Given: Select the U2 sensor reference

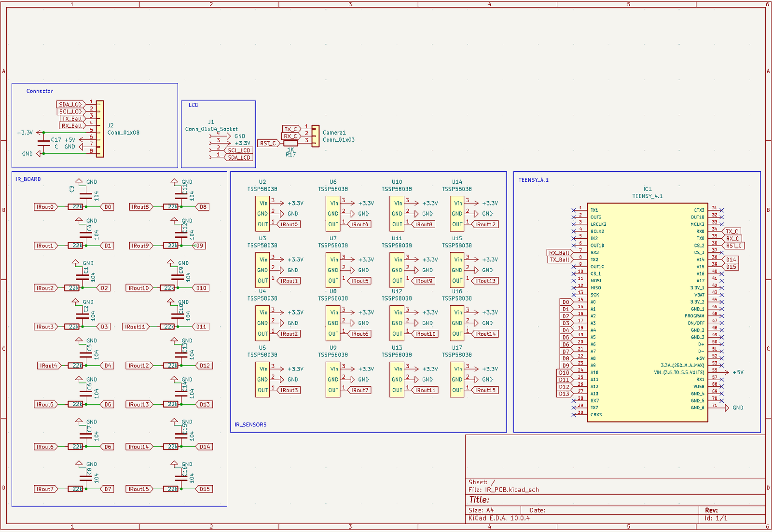Looking at the screenshot, I should 262,182.
